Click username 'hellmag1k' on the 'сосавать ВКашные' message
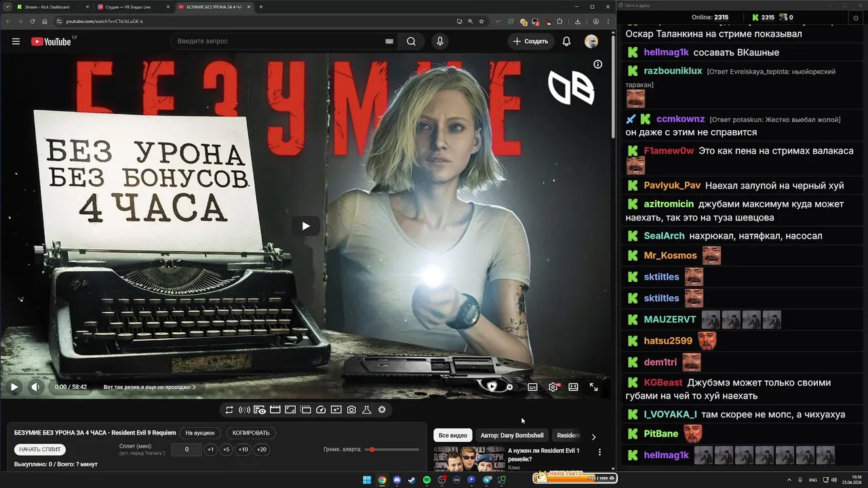Viewport: 868px width, 488px height. (x=667, y=52)
